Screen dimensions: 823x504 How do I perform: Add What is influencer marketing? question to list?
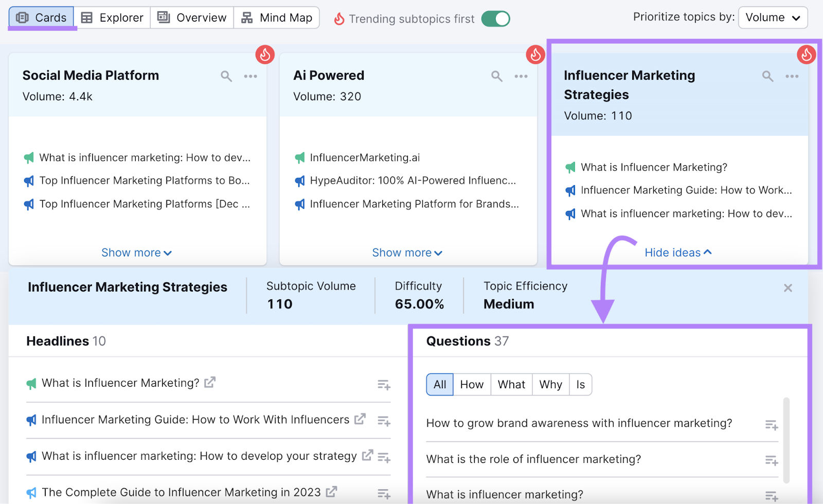coord(771,496)
